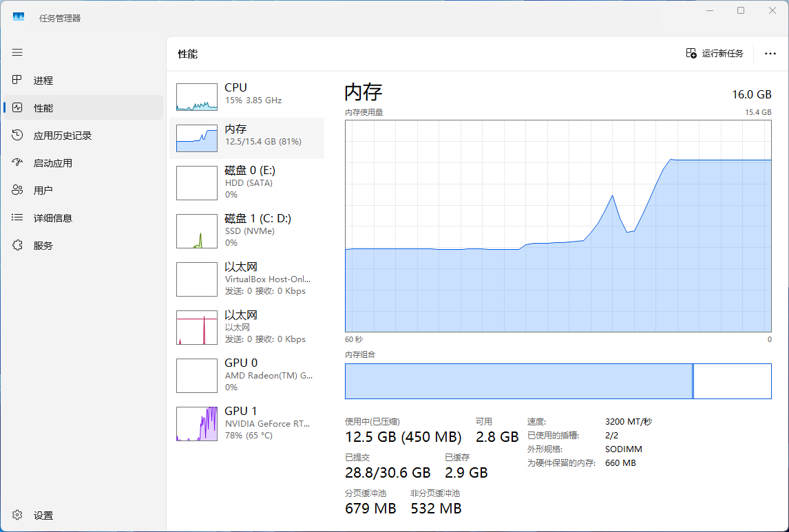Open 应用历史记录 app history icon
Screen dimensions: 789x532
pyautogui.click(x=18, y=135)
